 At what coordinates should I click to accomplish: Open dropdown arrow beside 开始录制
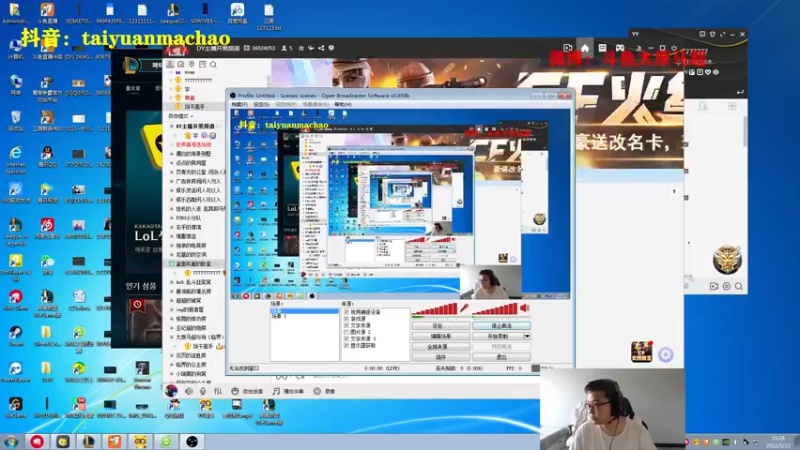click(x=527, y=336)
